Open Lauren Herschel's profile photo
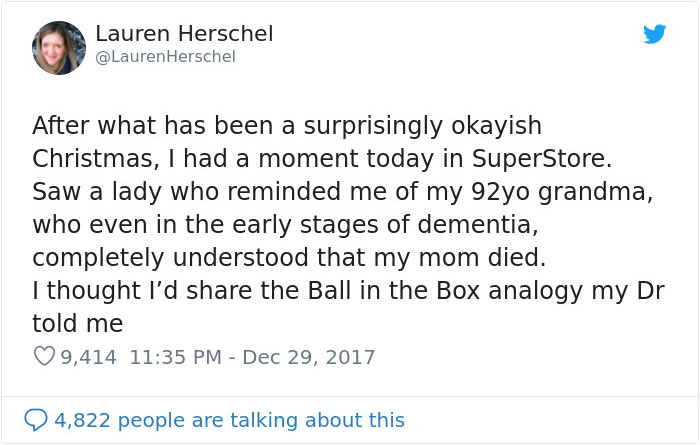 [59, 47]
